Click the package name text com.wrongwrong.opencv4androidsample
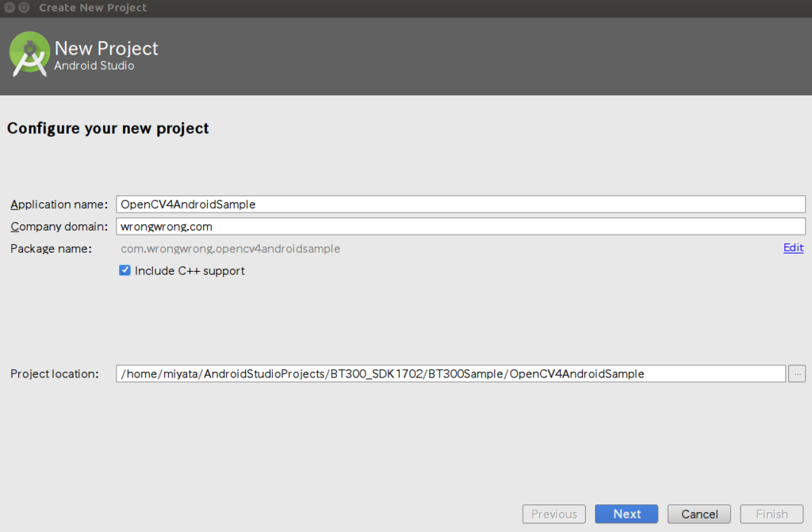Screen dimensions: 812x532 tap(231, 249)
